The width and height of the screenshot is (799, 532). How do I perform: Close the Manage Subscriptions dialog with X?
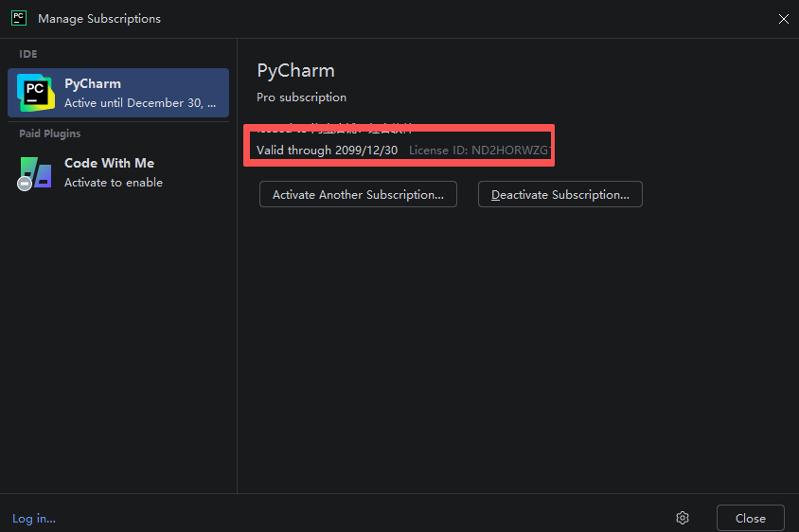coord(783,19)
